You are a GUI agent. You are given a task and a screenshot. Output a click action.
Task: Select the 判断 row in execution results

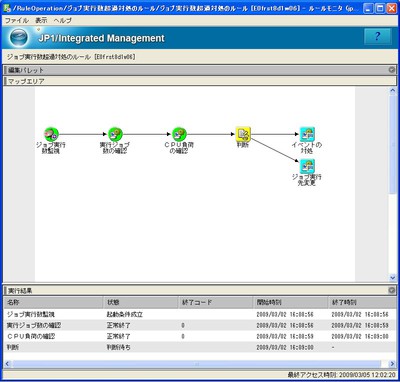(200, 347)
